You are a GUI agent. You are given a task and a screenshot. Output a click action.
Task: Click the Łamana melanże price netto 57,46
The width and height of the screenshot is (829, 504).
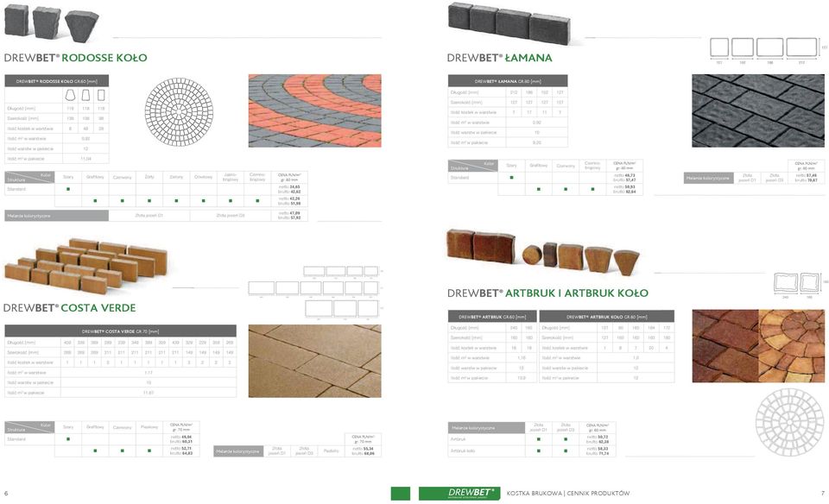click(807, 178)
